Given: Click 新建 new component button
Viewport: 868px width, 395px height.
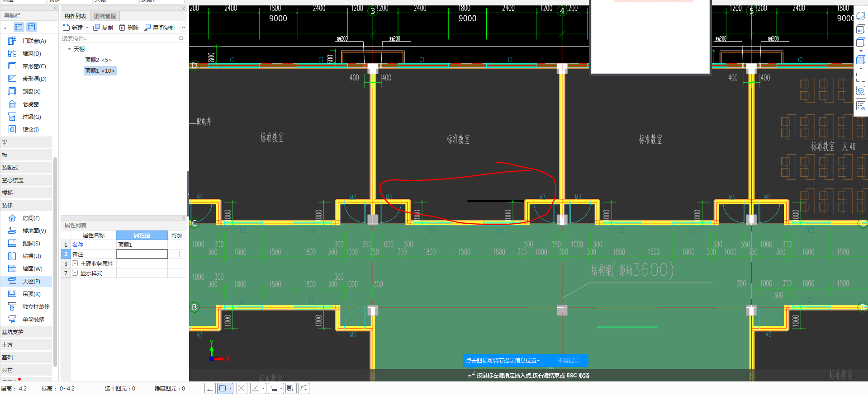Looking at the screenshot, I should point(73,28).
